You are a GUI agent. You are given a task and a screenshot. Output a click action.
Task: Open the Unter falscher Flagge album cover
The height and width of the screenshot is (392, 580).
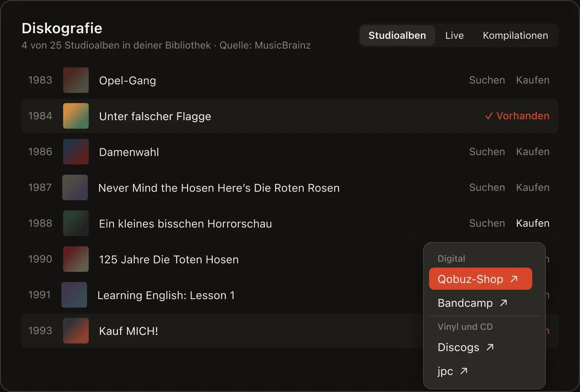coord(76,116)
